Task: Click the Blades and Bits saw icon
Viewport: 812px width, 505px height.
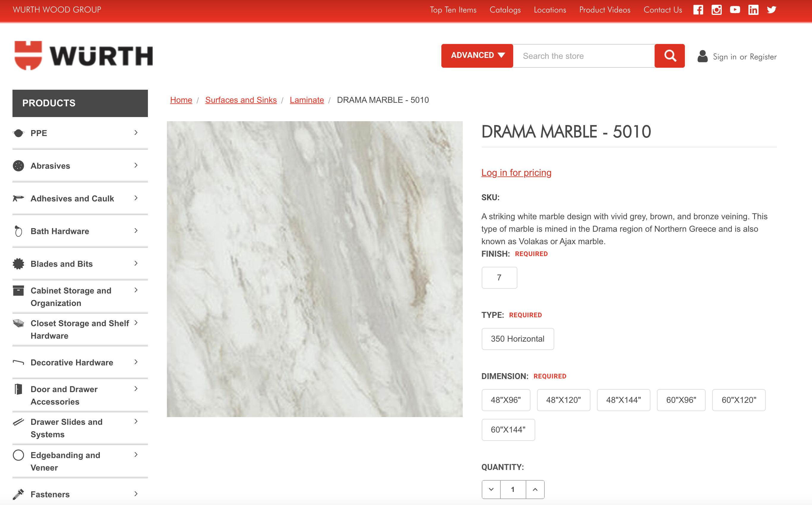Action: click(x=18, y=264)
